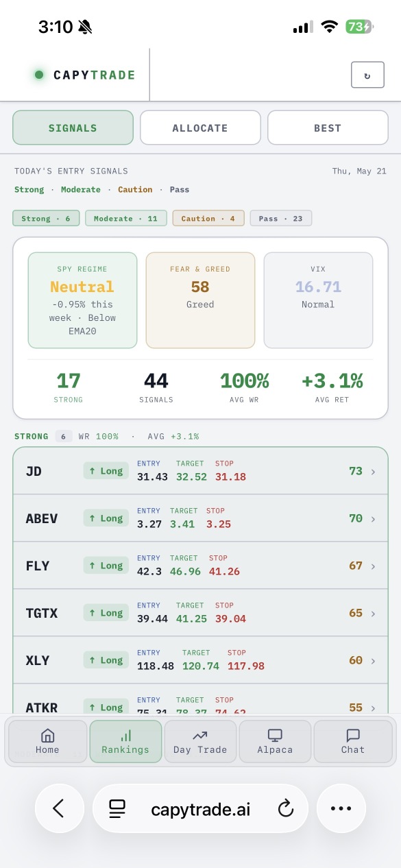Switch to the ALLOCATE tab
401x868 pixels.
pos(200,128)
